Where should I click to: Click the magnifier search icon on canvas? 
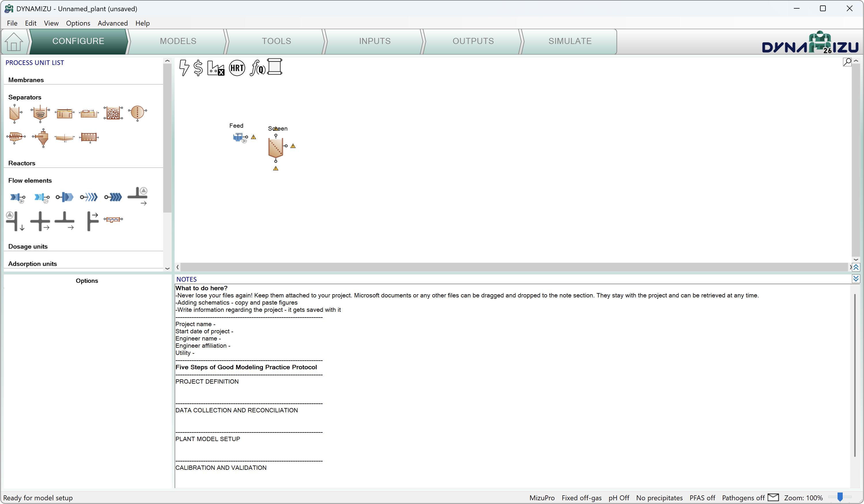[x=847, y=62]
